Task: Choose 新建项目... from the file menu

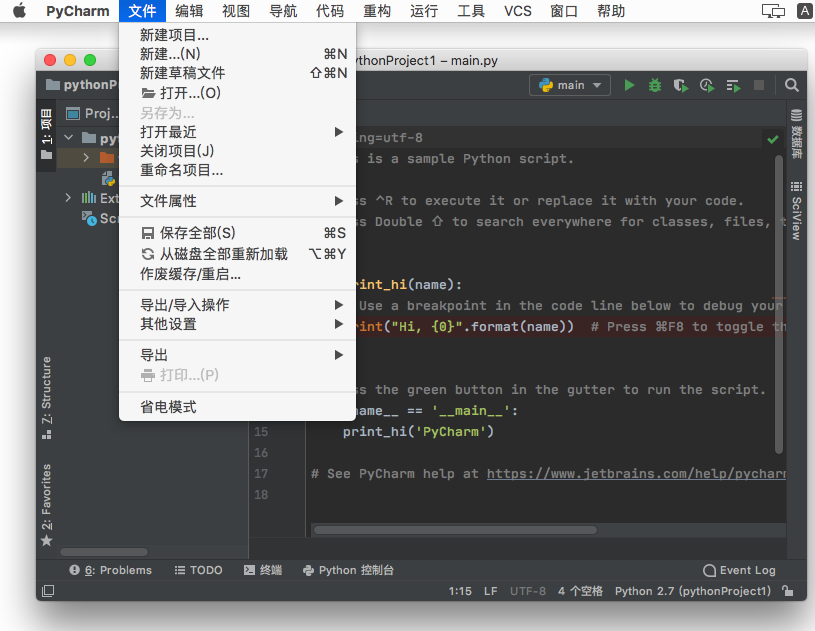Action: pyautogui.click(x=238, y=35)
